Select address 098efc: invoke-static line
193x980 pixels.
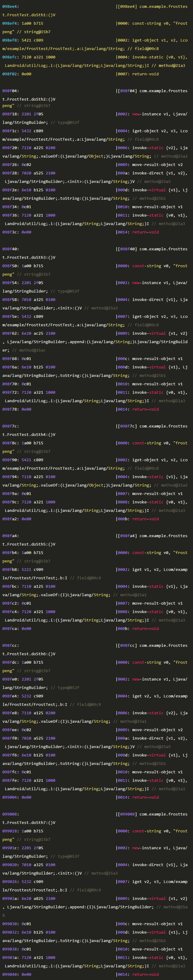(11, 57)
